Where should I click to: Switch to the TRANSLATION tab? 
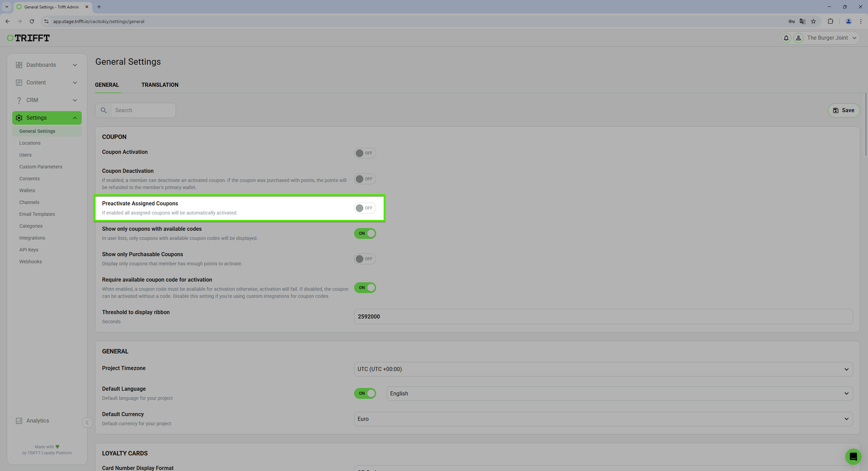click(160, 85)
